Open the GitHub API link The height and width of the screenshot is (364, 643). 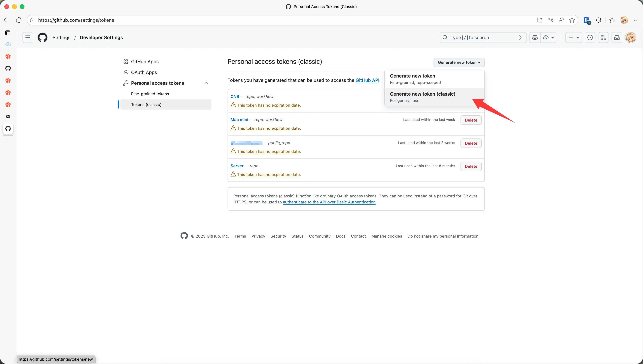click(x=367, y=80)
